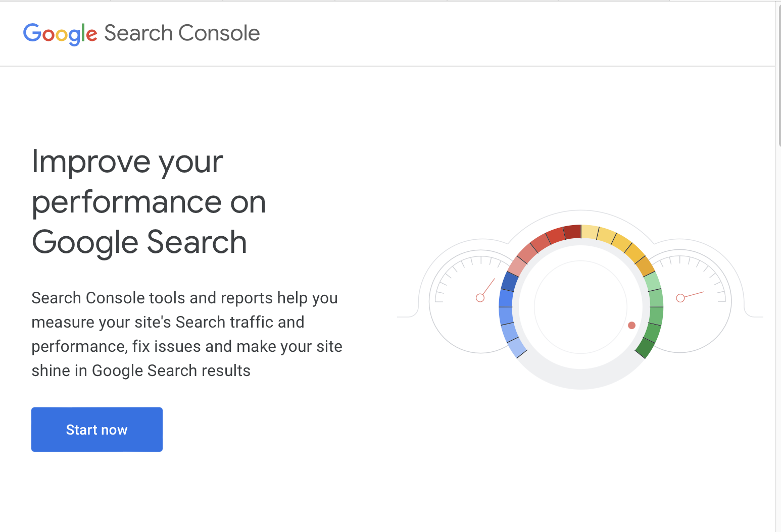Viewport: 781px width, 532px height.
Task: Click the Google logo in the header
Action: (60, 34)
